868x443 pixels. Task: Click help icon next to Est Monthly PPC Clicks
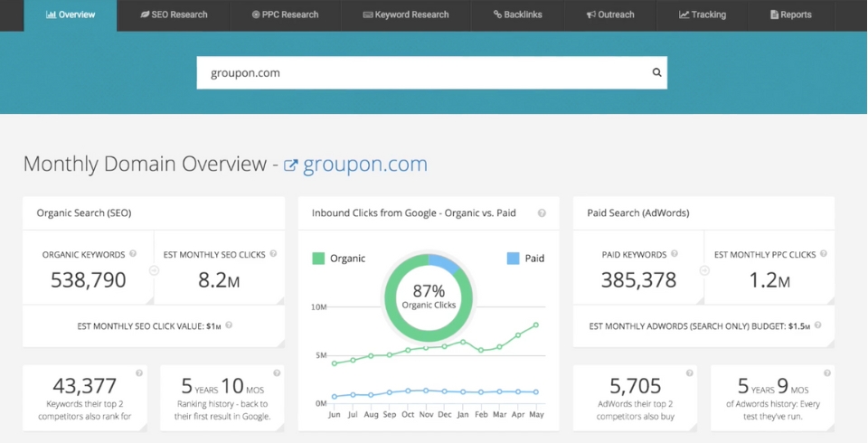823,254
